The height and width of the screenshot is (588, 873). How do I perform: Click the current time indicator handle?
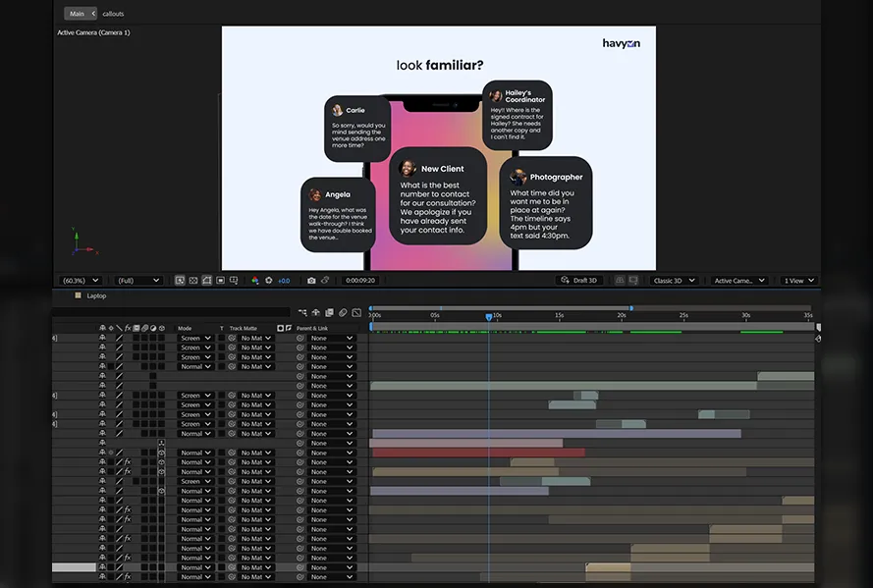tap(489, 317)
